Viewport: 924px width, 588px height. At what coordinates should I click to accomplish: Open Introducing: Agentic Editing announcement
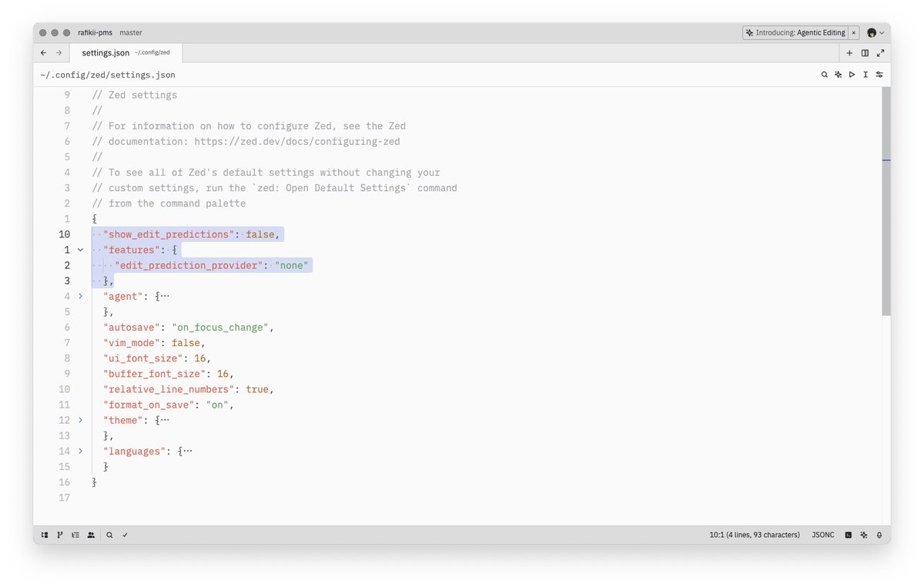pos(795,33)
